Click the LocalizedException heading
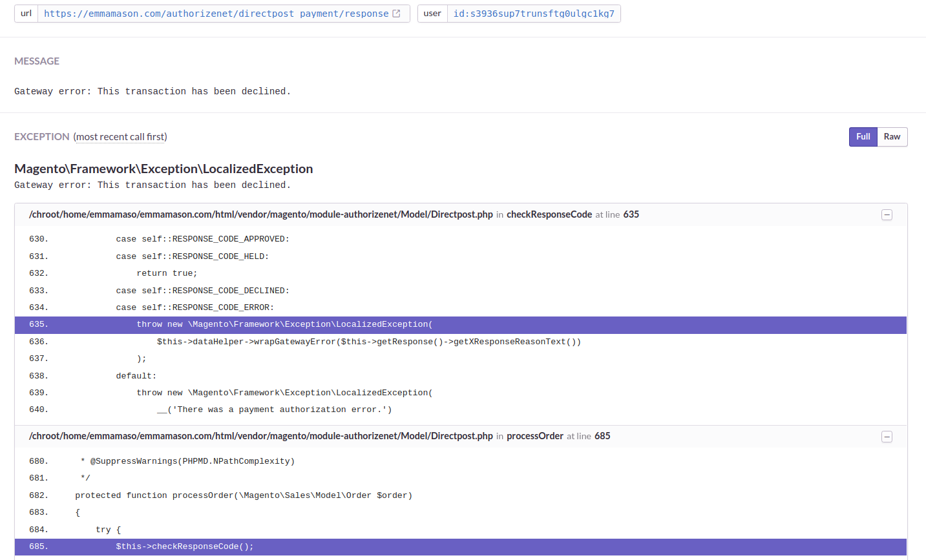926x560 pixels. click(163, 169)
